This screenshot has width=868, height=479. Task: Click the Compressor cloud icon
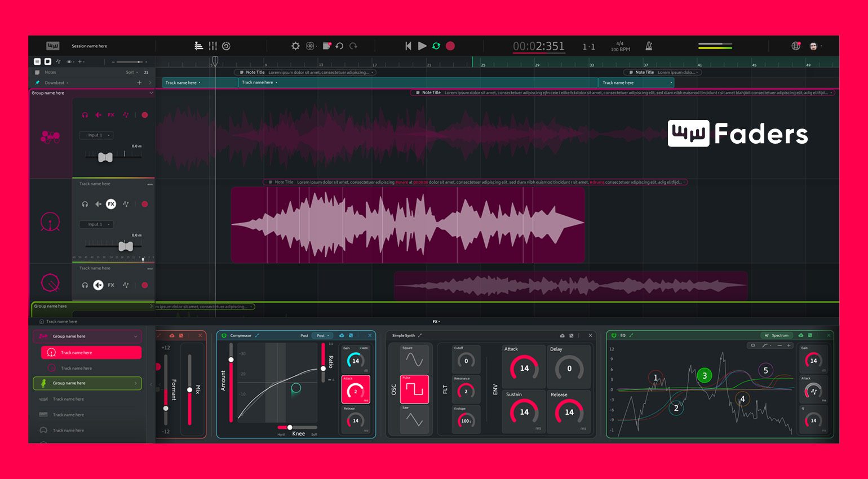[x=342, y=335]
